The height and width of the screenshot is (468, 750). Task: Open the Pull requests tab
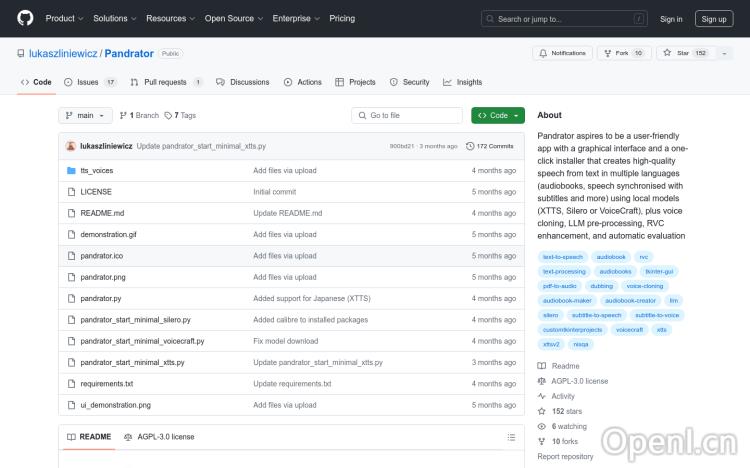pyautogui.click(x=166, y=82)
